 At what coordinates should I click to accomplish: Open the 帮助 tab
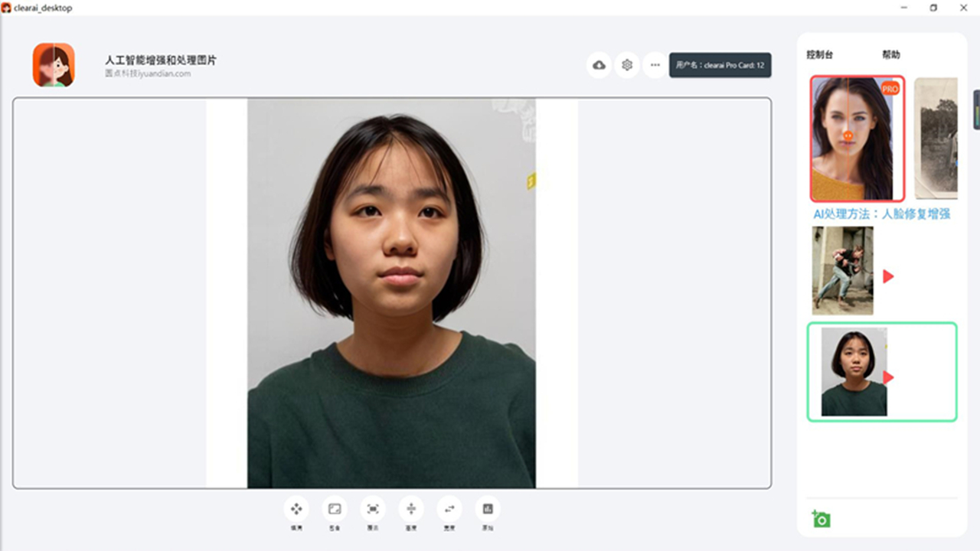(890, 55)
